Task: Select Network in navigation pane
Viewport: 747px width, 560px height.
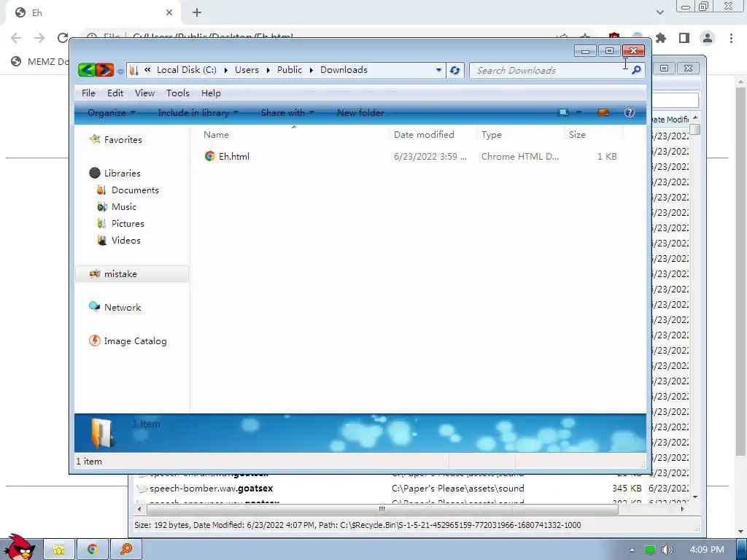Action: pyautogui.click(x=115, y=307)
